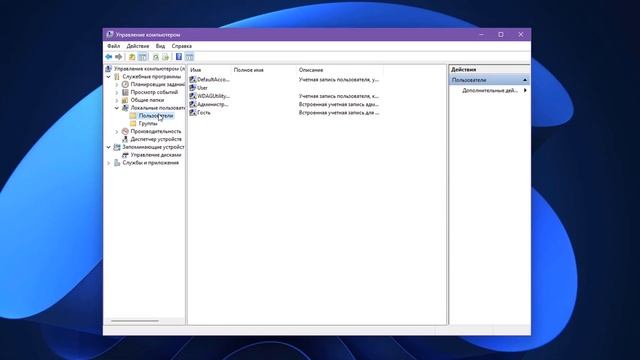Open the Дополнительные действия submenu arrow
Image resolution: width=640 pixels, height=360 pixels.
click(x=525, y=90)
